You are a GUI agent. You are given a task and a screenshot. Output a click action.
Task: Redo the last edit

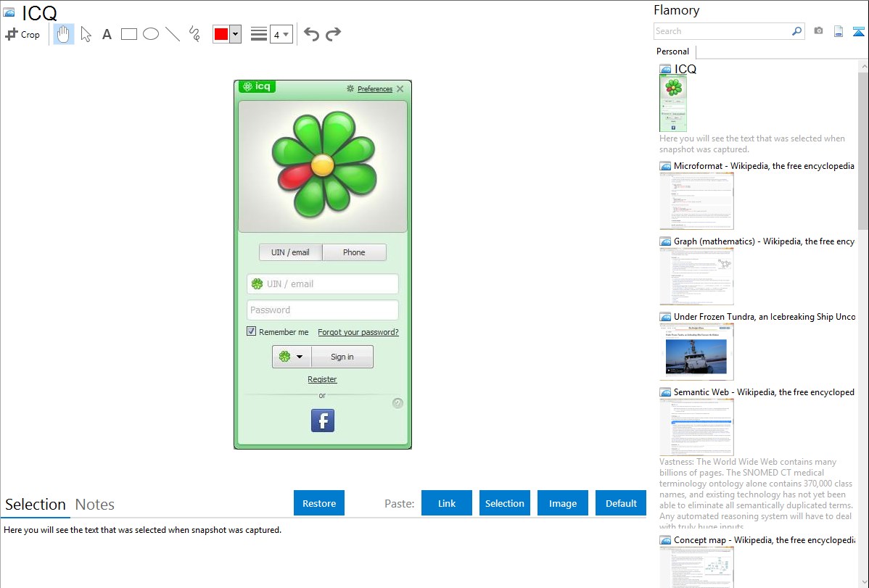coord(333,34)
